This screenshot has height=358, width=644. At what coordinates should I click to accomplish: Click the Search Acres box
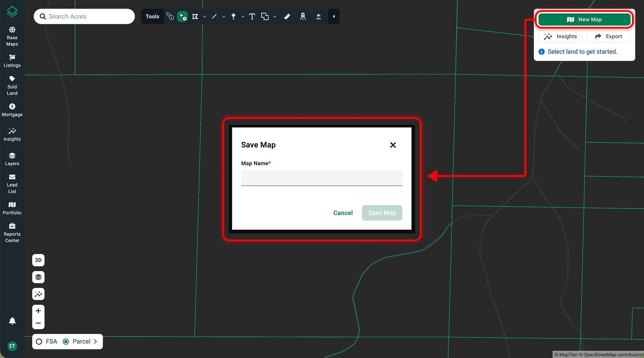point(84,17)
